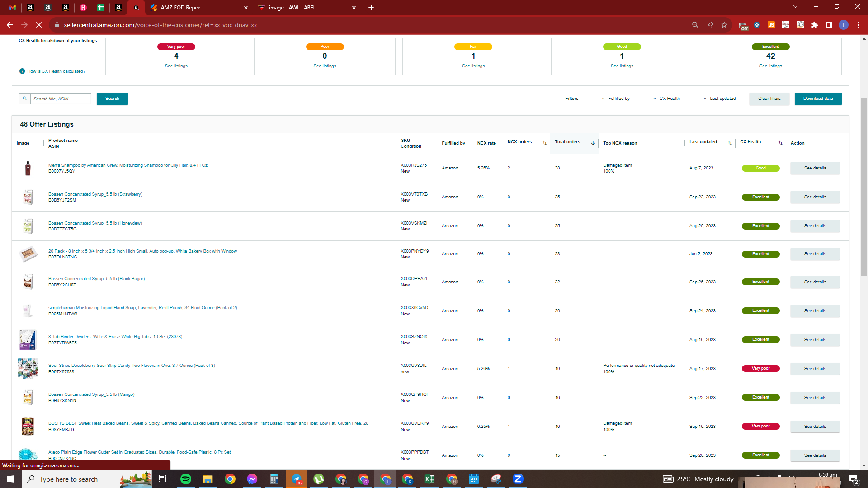
Task: Click the magnifier icon in the listing search
Action: pos(25,99)
